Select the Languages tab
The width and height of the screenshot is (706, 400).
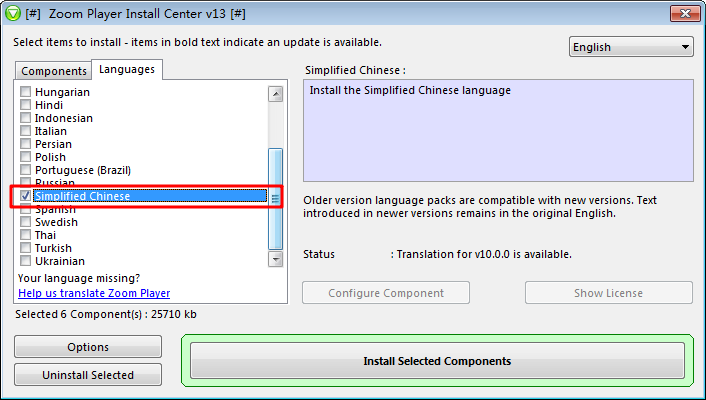pos(127,69)
